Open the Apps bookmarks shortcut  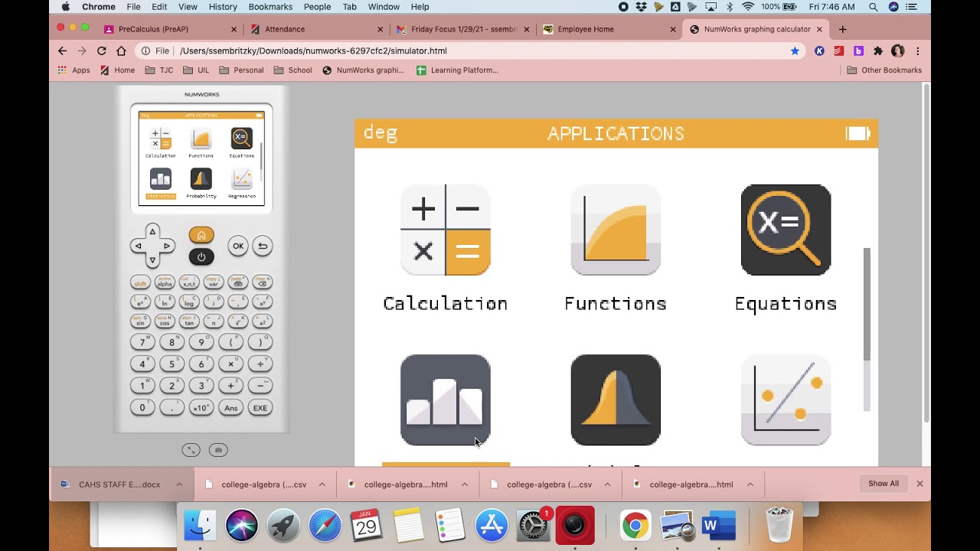[73, 70]
